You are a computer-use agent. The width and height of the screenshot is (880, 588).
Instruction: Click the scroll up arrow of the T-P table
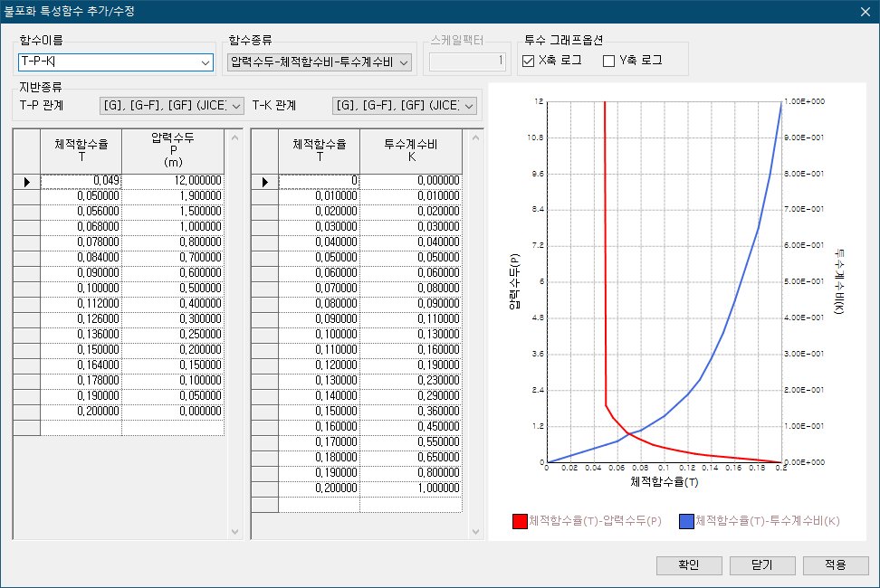click(x=234, y=138)
